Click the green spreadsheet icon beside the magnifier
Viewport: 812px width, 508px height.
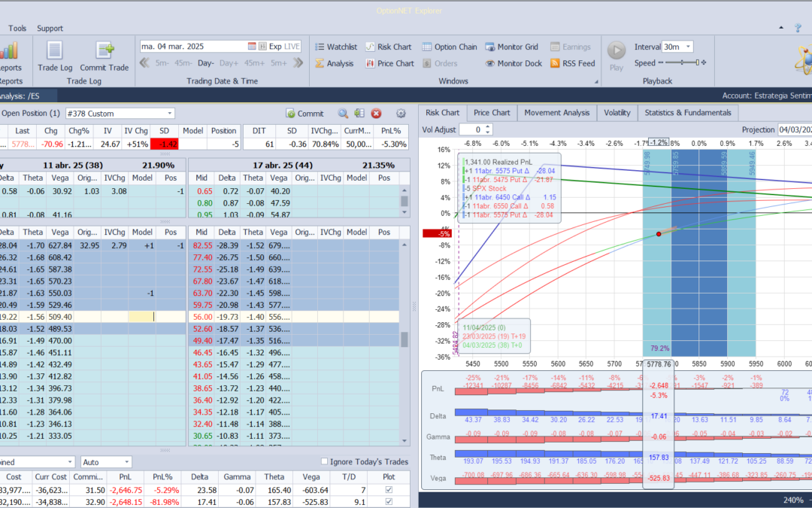tap(359, 114)
